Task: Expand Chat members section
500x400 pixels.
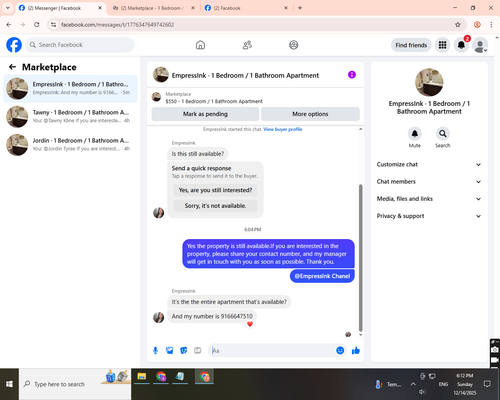Action: (429, 182)
